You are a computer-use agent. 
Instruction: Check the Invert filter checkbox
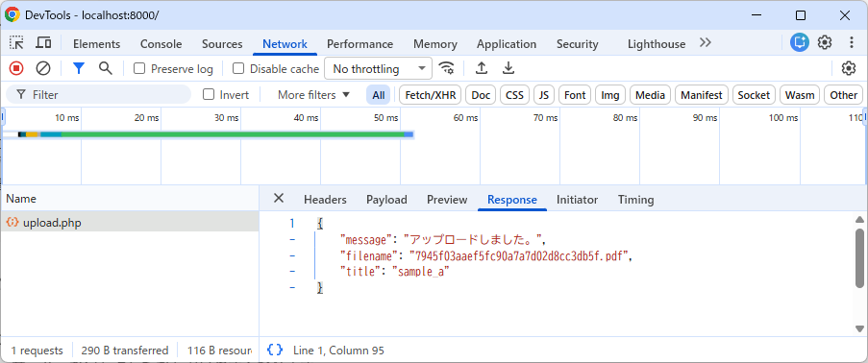click(209, 95)
